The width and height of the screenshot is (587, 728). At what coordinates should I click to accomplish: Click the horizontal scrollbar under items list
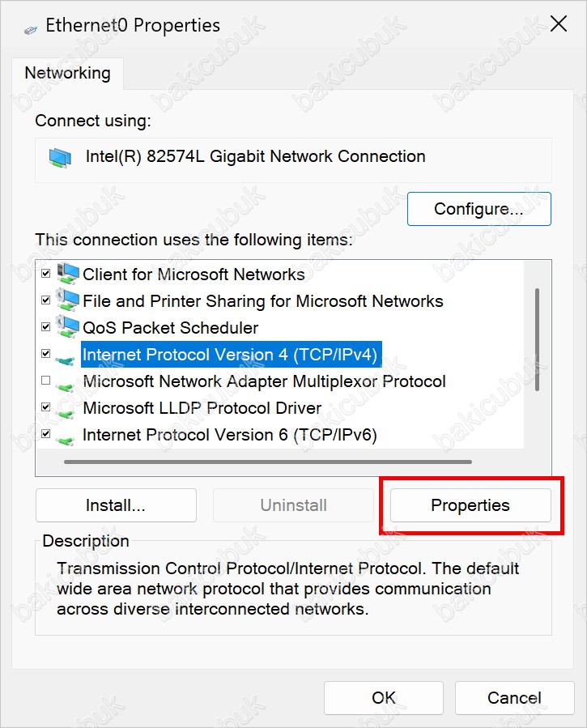pos(268,462)
